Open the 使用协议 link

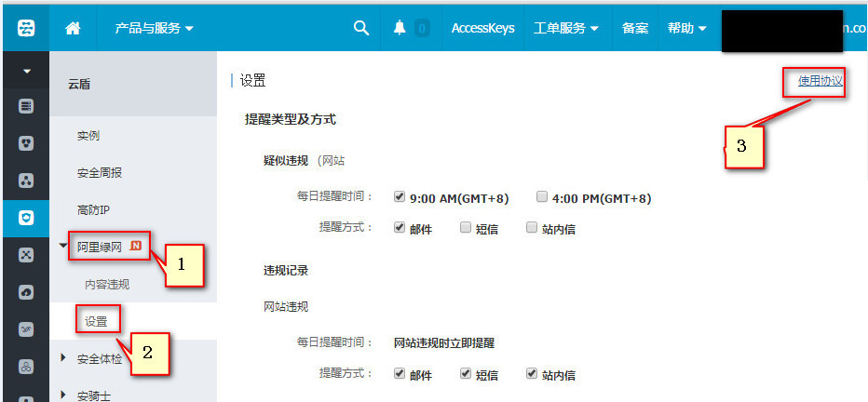(821, 81)
